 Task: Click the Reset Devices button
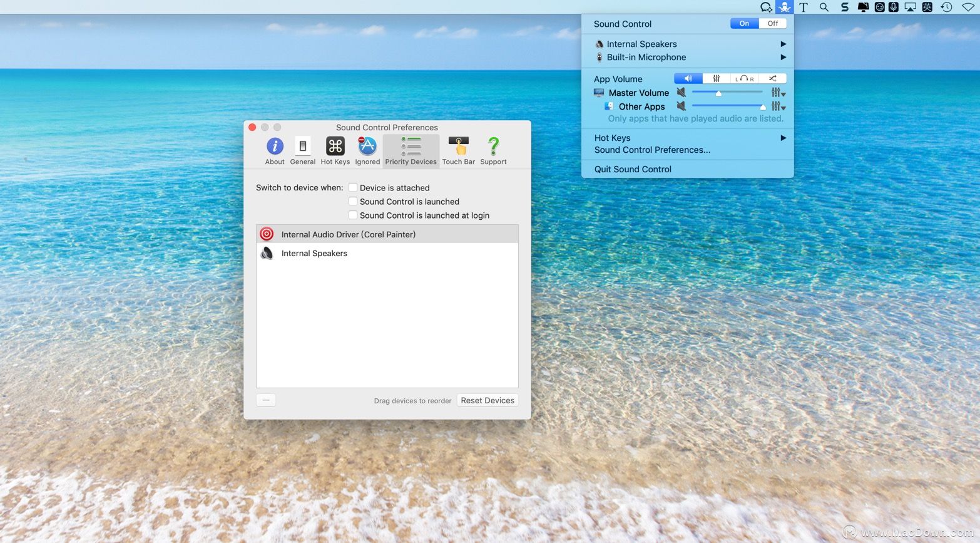[487, 400]
